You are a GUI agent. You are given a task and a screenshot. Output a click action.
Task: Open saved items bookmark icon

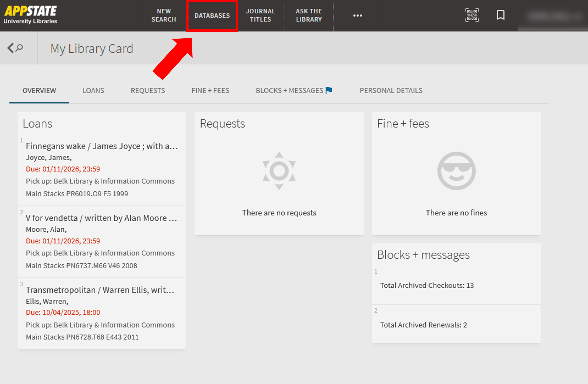pyautogui.click(x=500, y=15)
